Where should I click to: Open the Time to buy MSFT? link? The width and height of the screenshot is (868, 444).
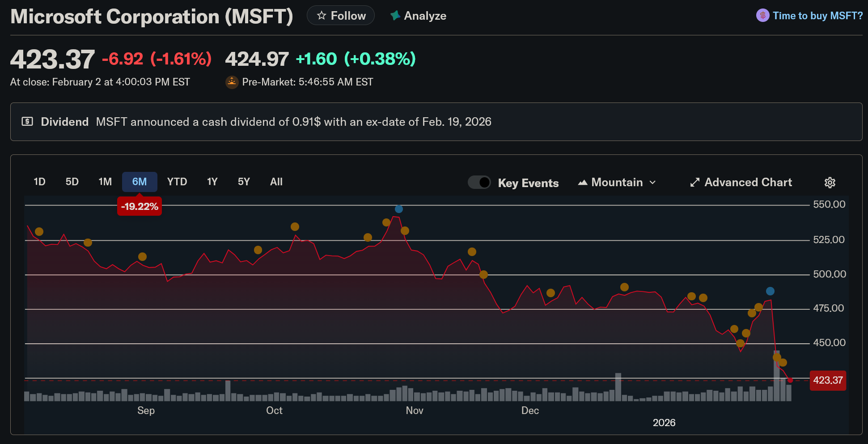click(x=817, y=16)
